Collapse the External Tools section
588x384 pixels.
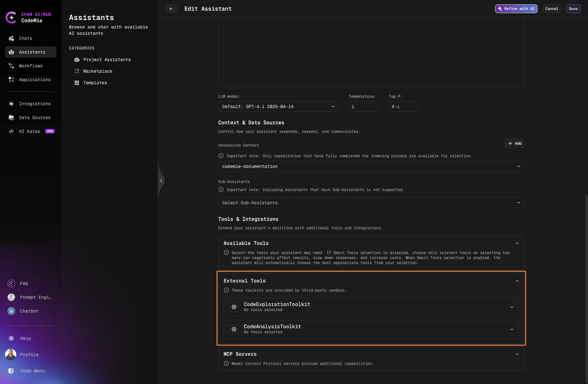(517, 281)
